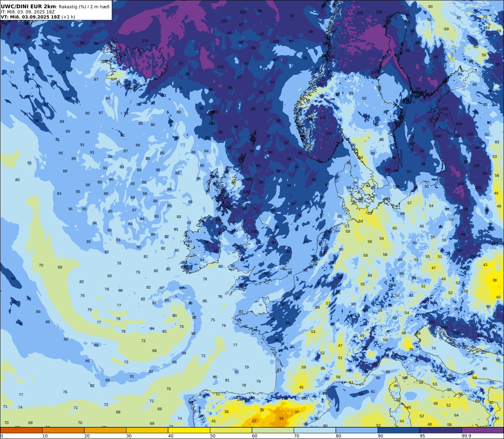
Task: Click the "19" humidity value over Spain
Action: (281, 419)
